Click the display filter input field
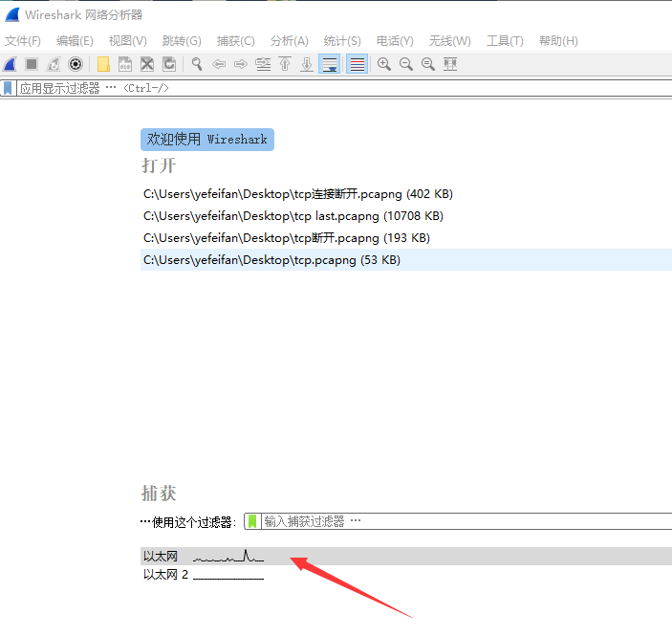 pos(344,88)
